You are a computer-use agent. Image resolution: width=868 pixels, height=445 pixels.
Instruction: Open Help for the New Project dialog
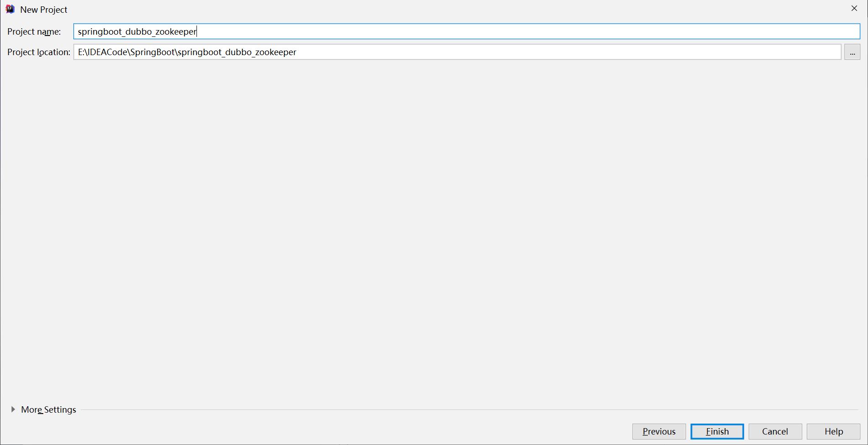tap(833, 431)
